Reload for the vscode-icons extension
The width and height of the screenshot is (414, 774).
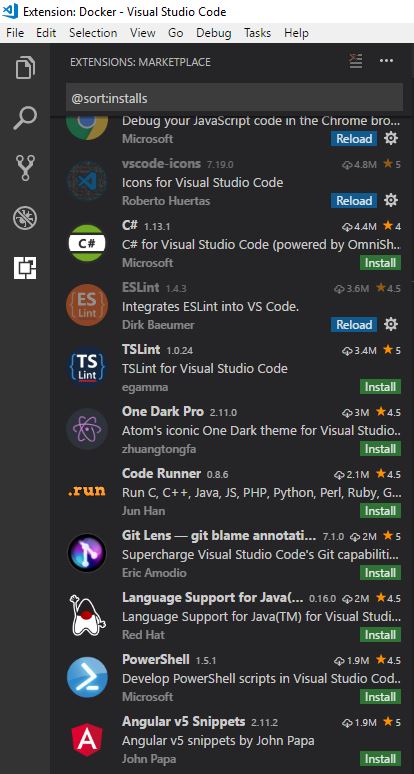(354, 200)
